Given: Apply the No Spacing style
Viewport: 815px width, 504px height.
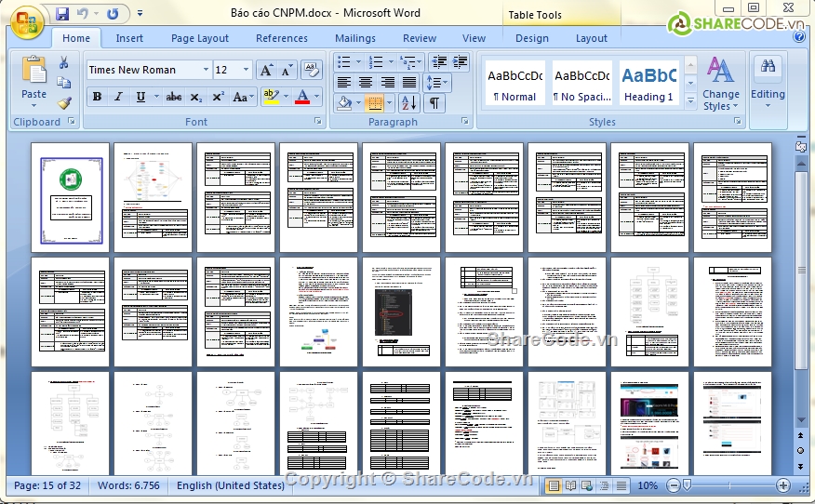Looking at the screenshot, I should [x=581, y=84].
